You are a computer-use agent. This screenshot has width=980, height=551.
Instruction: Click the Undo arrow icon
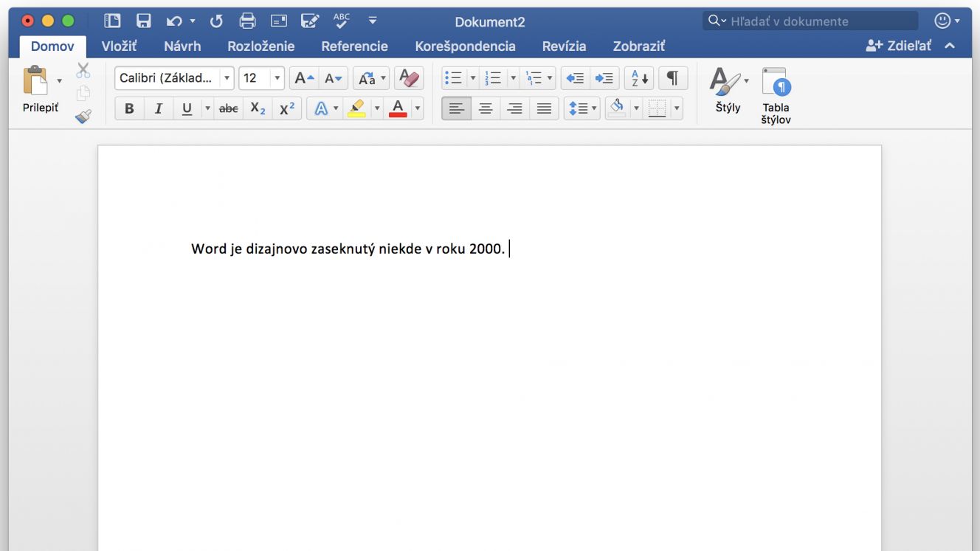pyautogui.click(x=174, y=21)
